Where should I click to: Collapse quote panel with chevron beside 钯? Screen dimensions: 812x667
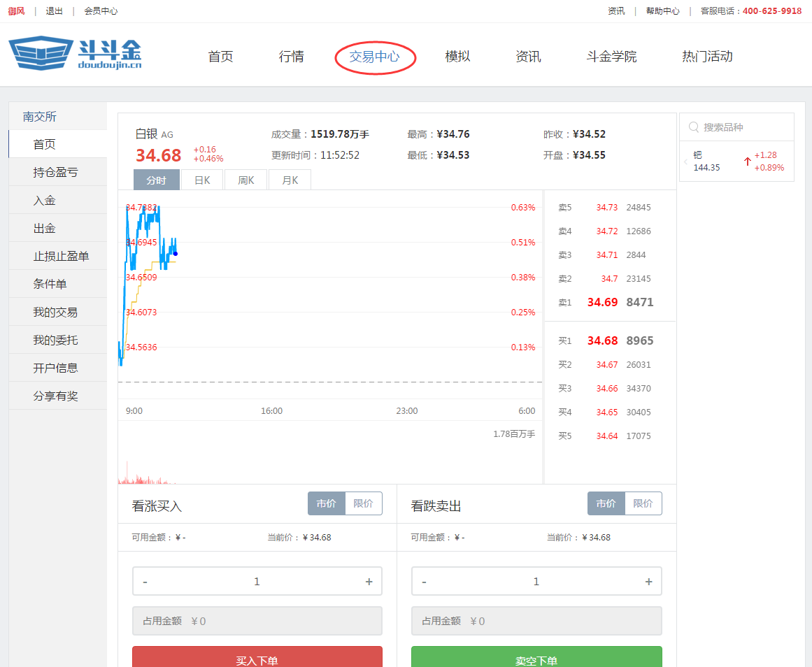(x=685, y=161)
